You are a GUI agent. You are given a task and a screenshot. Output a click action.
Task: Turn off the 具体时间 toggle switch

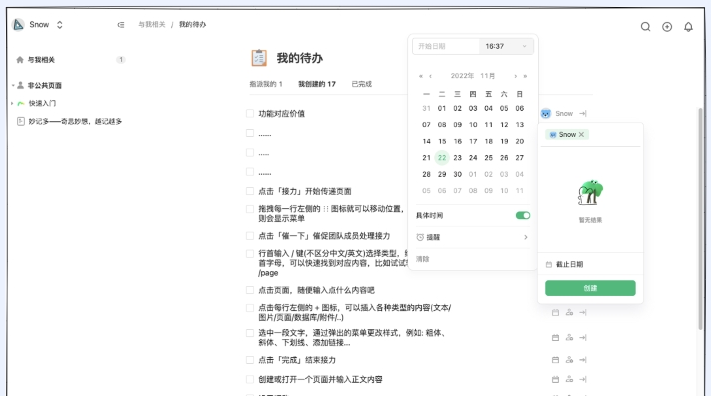(x=523, y=215)
